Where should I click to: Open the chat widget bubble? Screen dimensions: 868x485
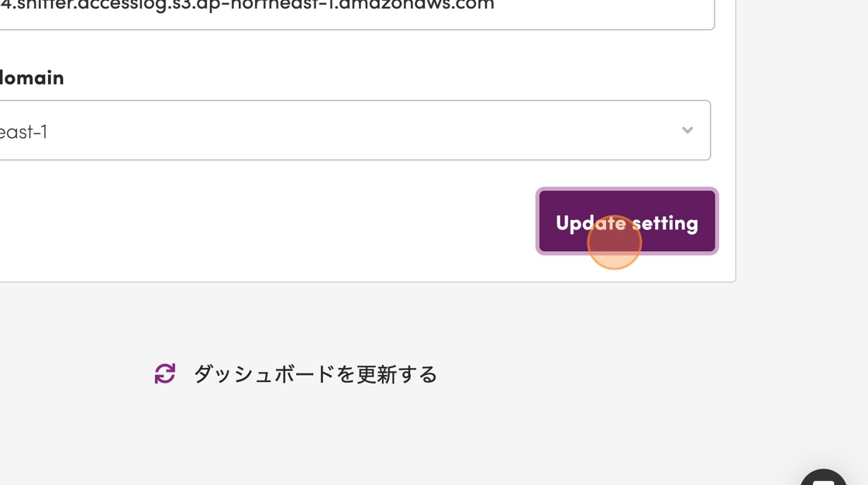click(x=823, y=477)
